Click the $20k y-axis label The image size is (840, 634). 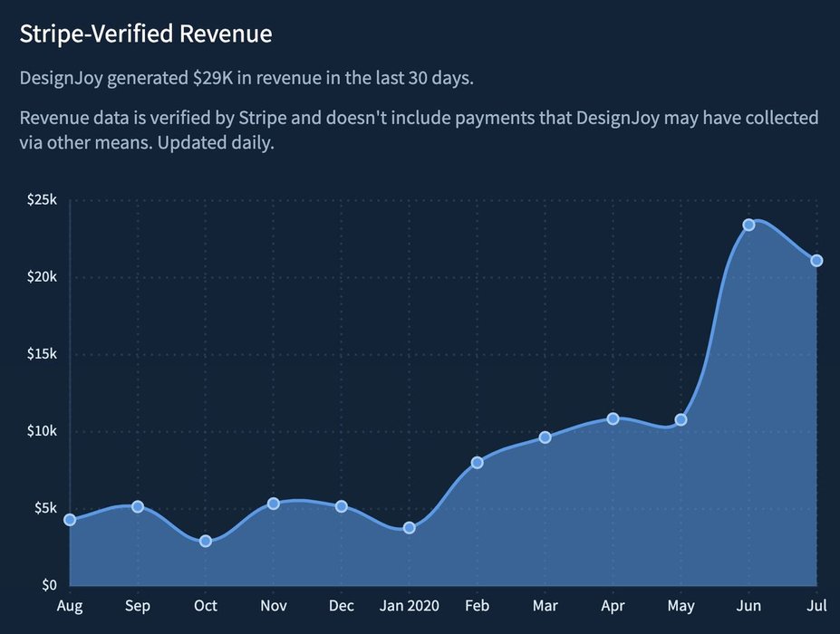tap(42, 277)
